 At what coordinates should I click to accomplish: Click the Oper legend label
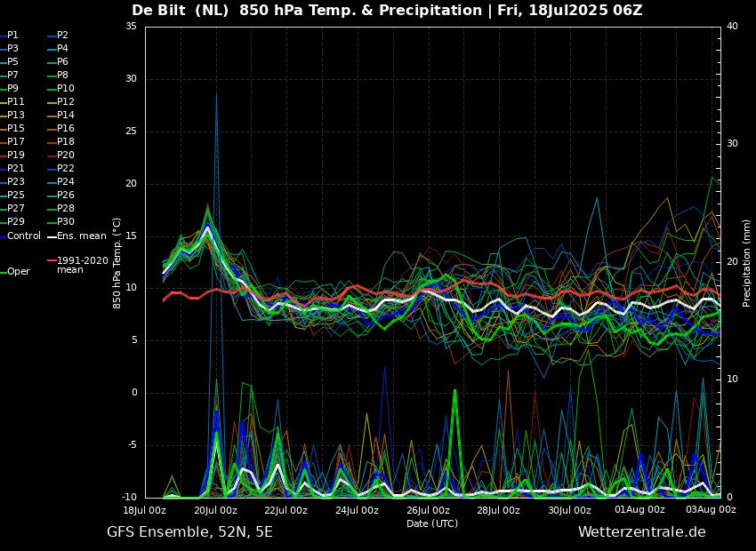pyautogui.click(x=18, y=272)
